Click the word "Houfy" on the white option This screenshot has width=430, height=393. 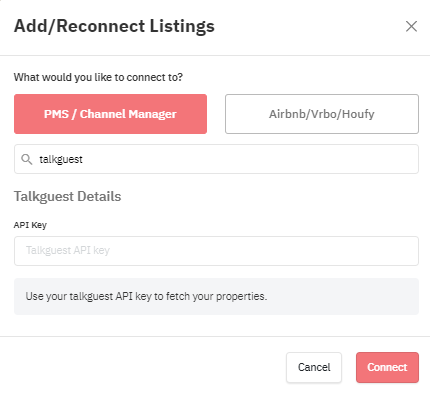pos(358,114)
